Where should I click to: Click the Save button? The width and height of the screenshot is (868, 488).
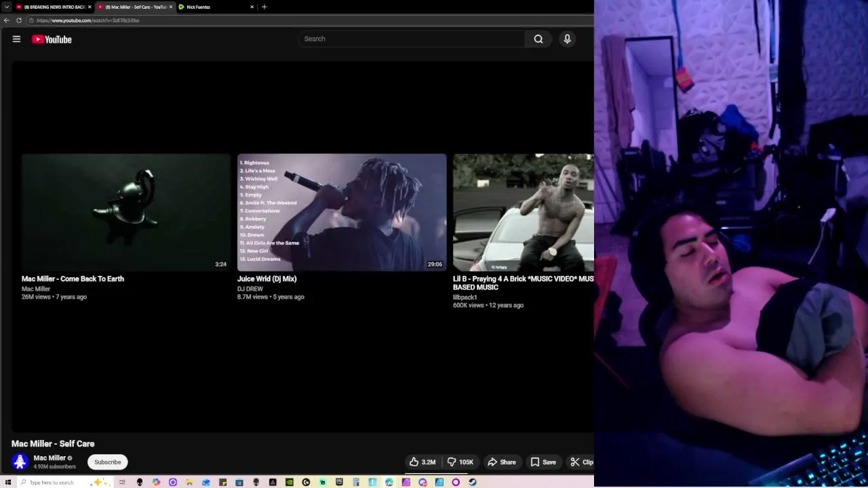point(543,462)
